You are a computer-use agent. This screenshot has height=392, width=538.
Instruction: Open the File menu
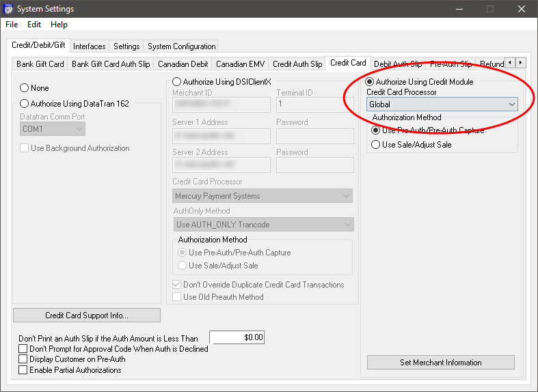click(x=12, y=25)
